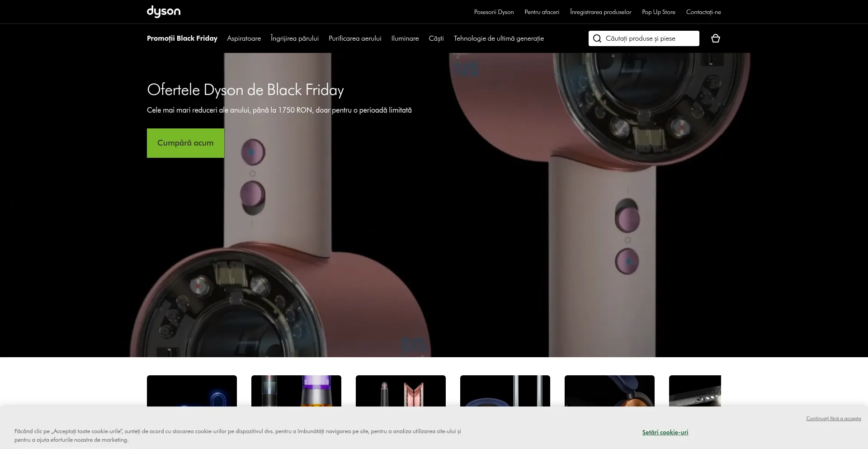Open the Posesorii Dyson link

494,12
